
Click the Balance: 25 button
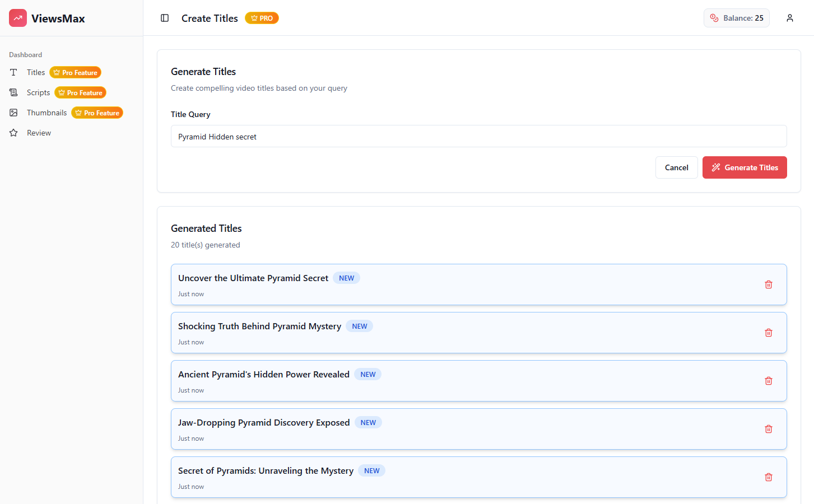pos(736,18)
